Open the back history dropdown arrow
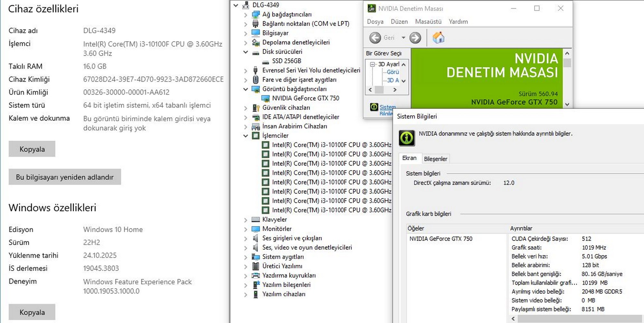This screenshot has height=323, width=644. pyautogui.click(x=403, y=38)
